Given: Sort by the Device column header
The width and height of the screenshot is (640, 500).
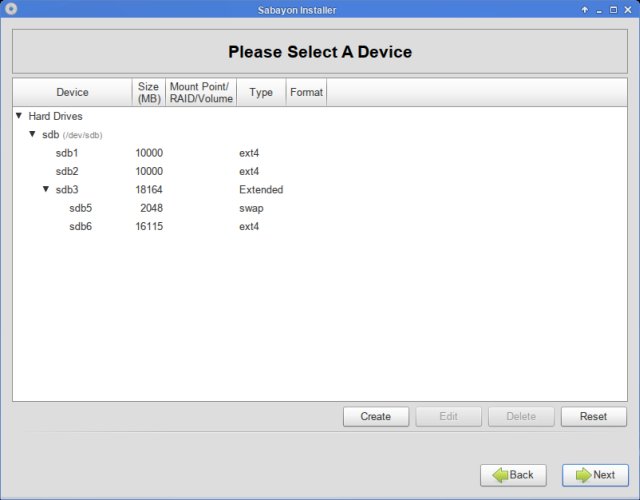Looking at the screenshot, I should pyautogui.click(x=72, y=92).
